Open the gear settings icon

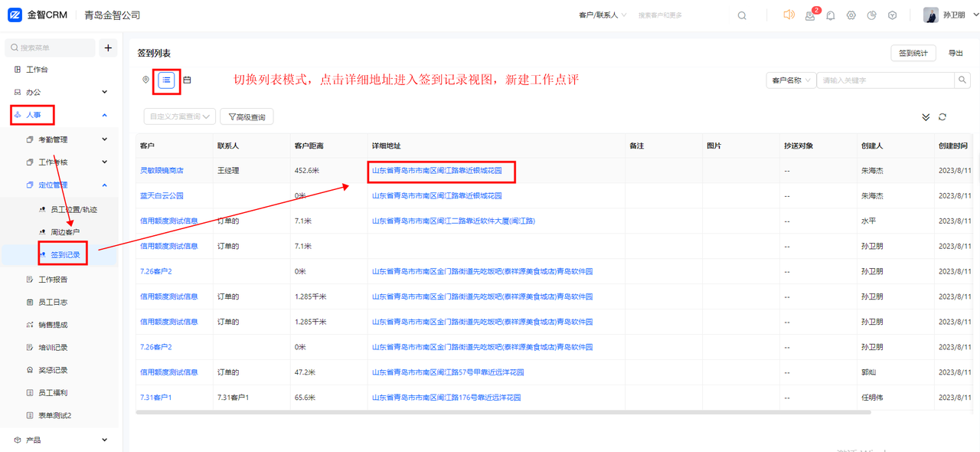[x=851, y=15]
